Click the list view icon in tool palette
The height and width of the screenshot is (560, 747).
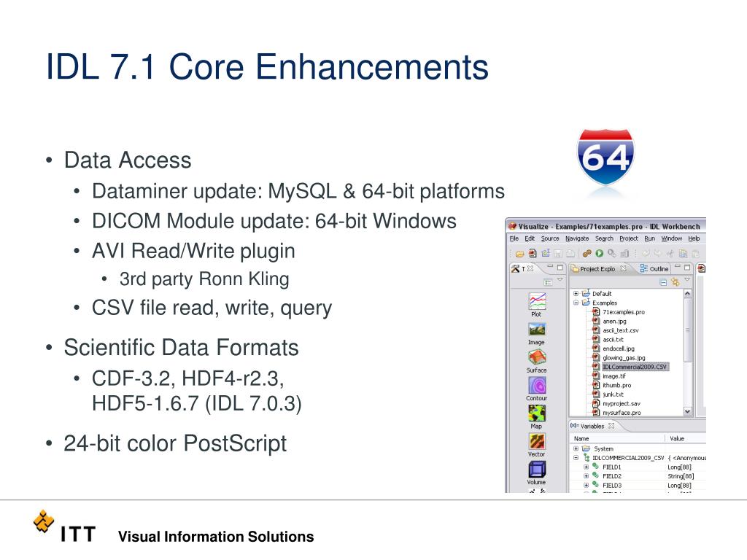(548, 282)
